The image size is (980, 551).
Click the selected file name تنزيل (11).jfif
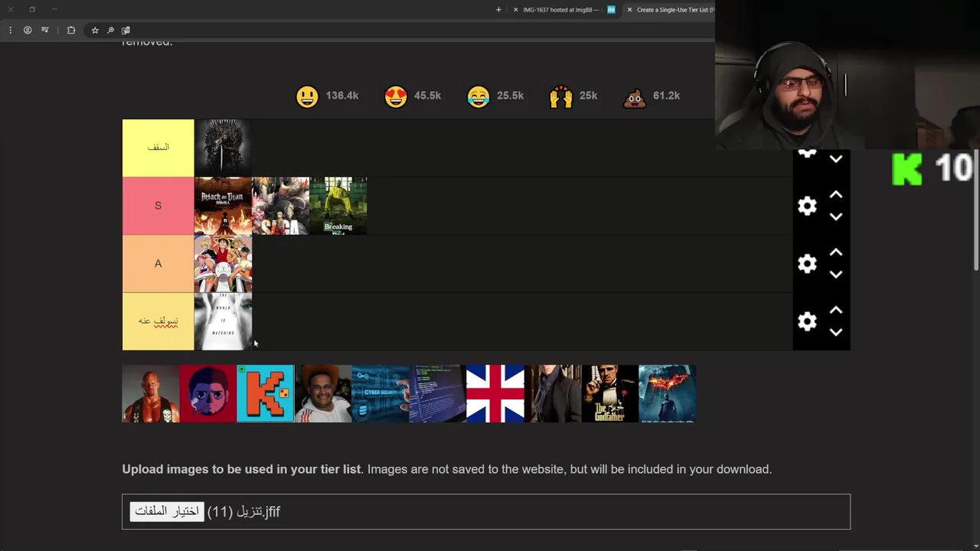(243, 511)
